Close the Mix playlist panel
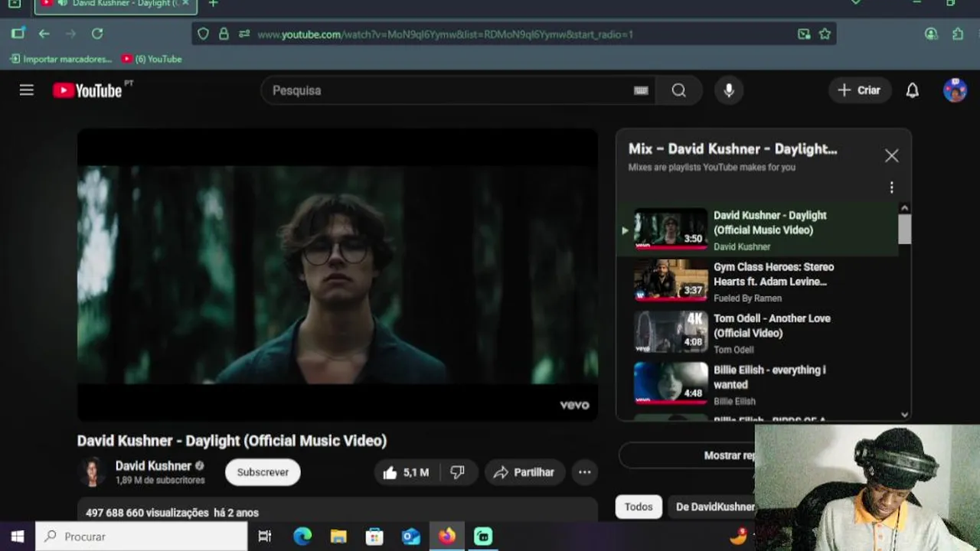 click(891, 156)
